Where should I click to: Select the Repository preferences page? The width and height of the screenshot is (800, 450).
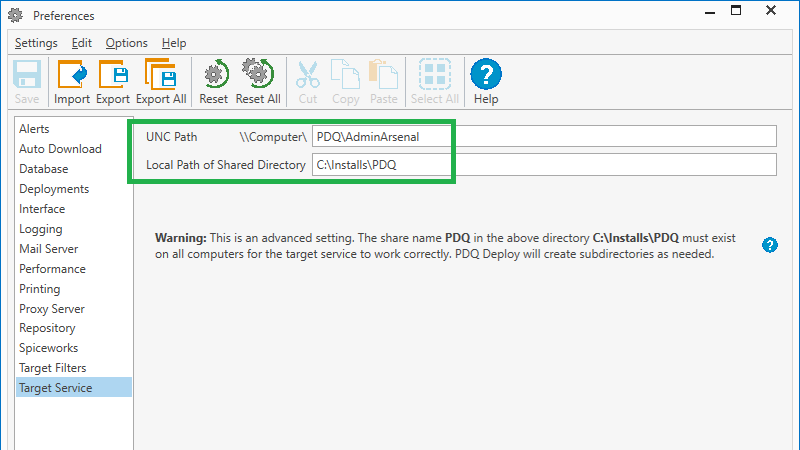click(47, 328)
